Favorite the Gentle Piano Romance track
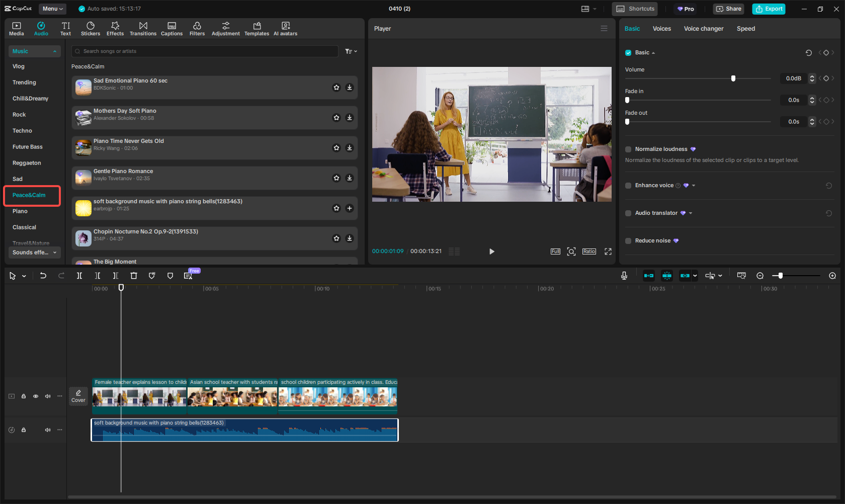The image size is (845, 504). click(x=336, y=178)
